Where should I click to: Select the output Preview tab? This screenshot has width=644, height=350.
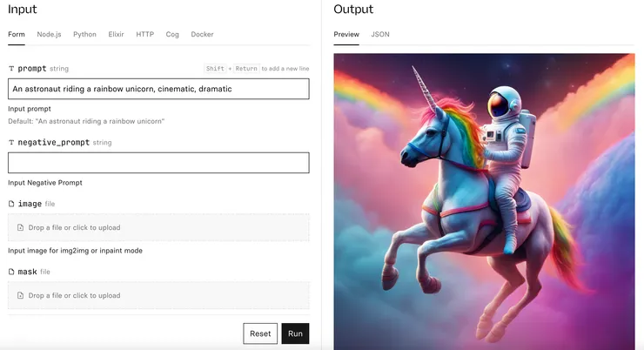[346, 34]
